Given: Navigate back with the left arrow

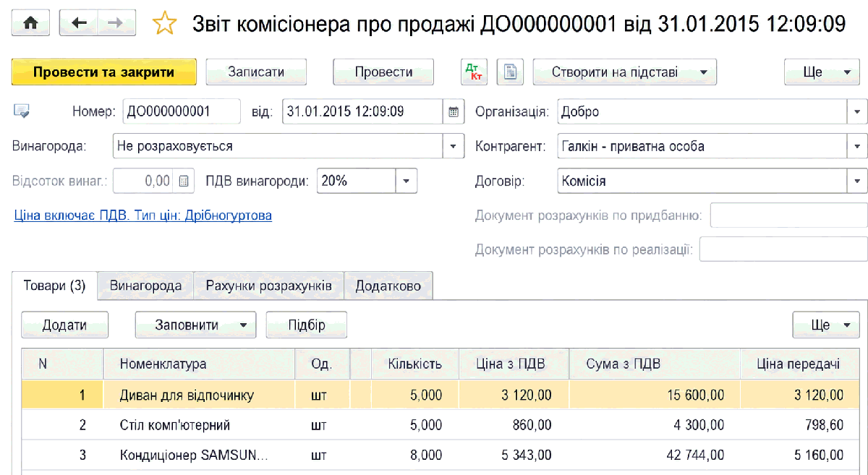Looking at the screenshot, I should pos(78,23).
